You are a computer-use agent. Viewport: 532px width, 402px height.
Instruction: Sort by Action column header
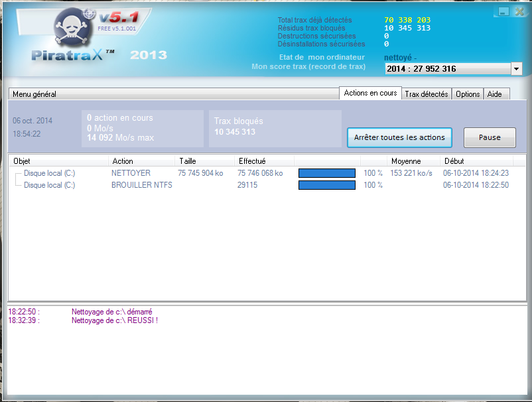point(141,161)
